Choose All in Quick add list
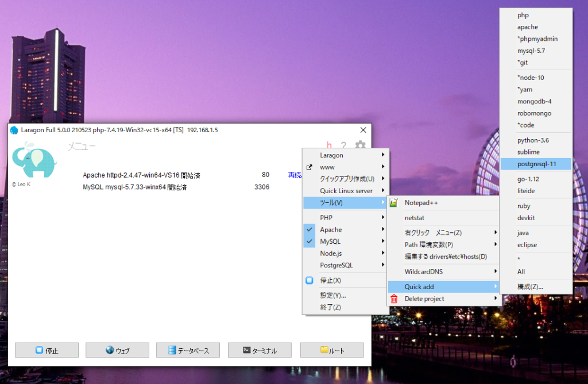This screenshot has width=588, height=384. [536, 272]
